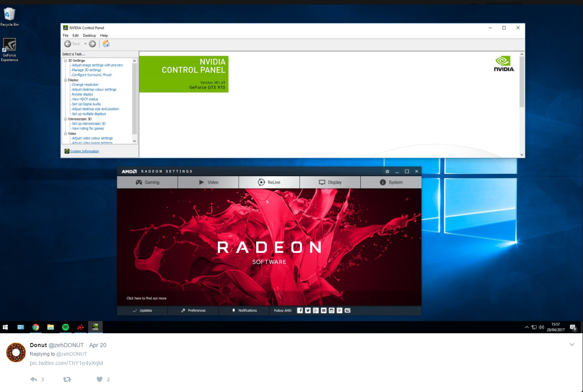Open the Back button history dropdown arrow

pos(85,44)
